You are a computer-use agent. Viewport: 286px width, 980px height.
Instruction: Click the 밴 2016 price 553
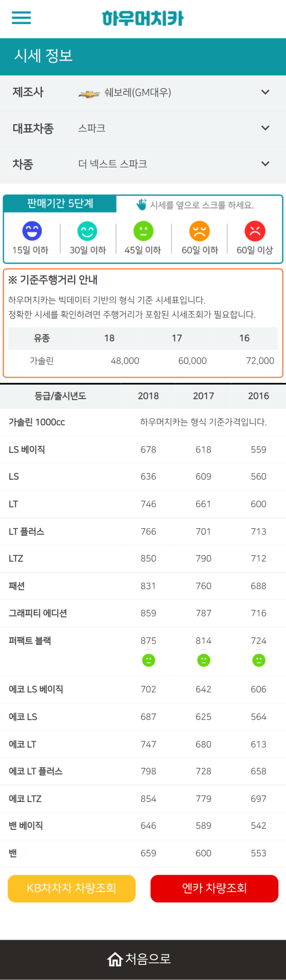tap(259, 853)
